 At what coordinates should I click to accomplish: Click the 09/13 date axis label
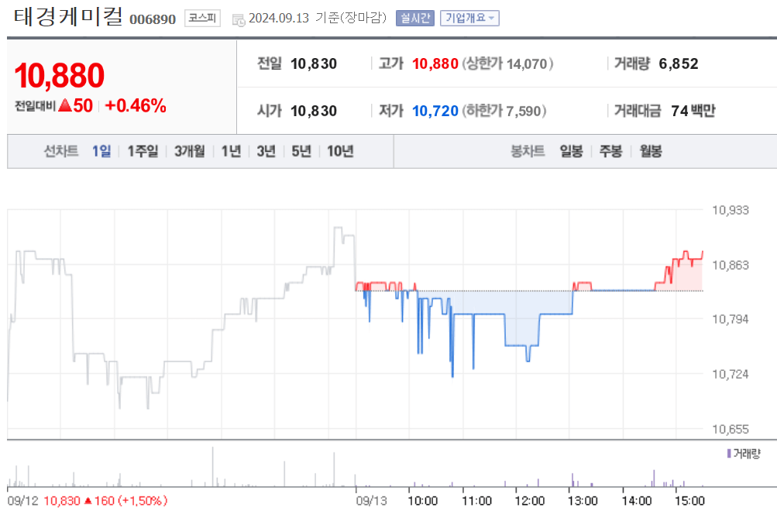pos(371,501)
